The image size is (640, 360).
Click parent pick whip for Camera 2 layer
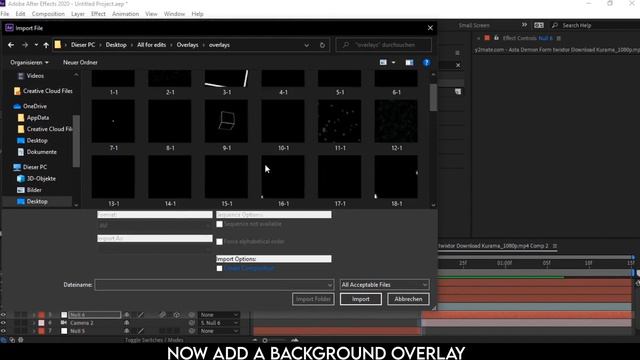[x=191, y=323]
